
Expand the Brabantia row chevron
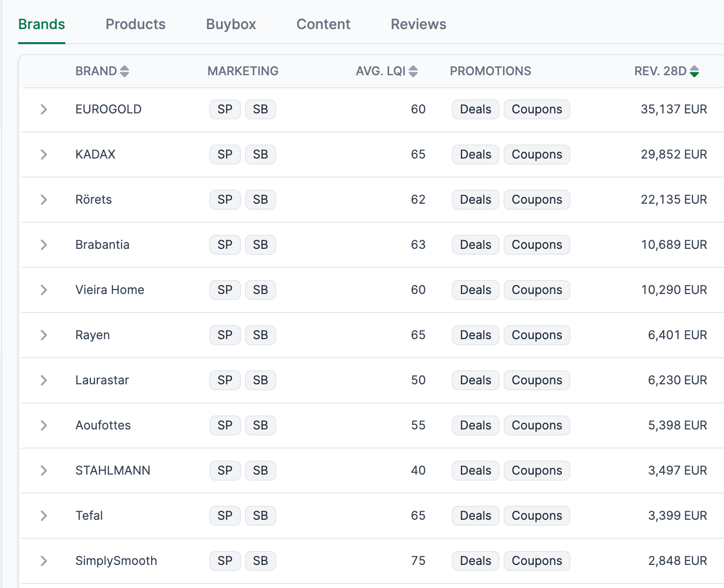pos(43,244)
